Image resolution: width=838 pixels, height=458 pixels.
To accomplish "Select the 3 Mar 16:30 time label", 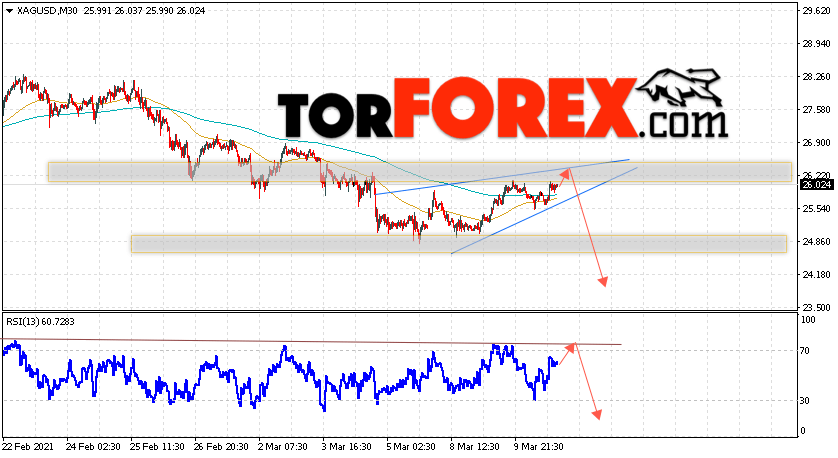I will pyautogui.click(x=347, y=447).
